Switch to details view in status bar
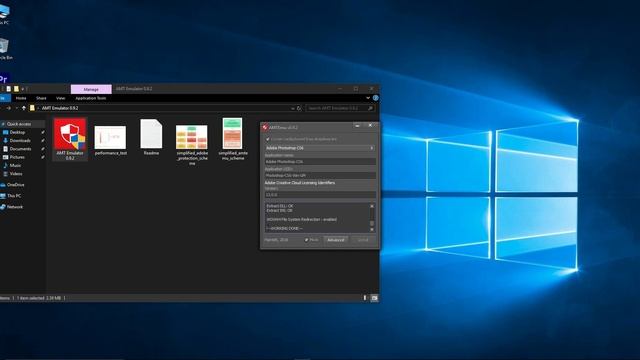This screenshot has height=360, width=640. [365, 298]
